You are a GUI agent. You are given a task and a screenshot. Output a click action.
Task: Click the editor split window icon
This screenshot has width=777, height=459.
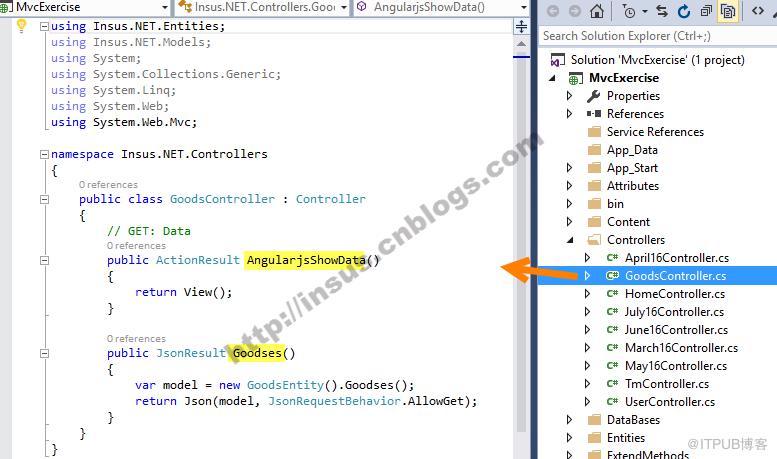coord(521,26)
